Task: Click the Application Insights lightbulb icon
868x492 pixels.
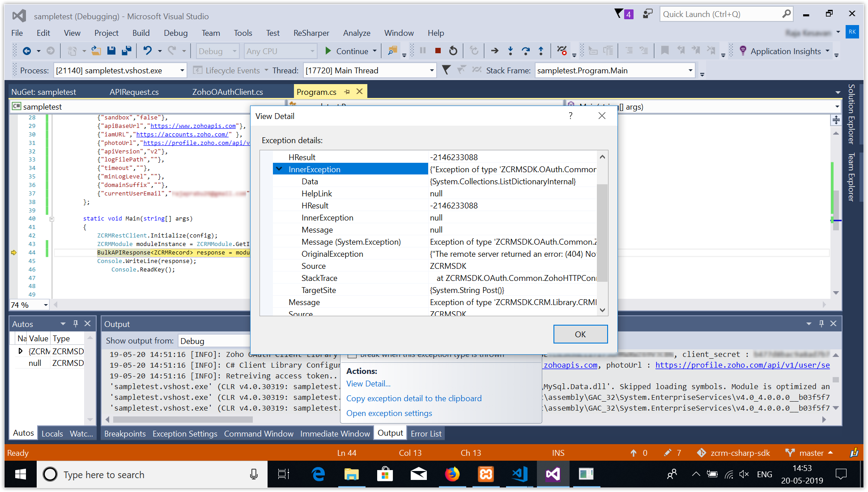Action: (743, 51)
